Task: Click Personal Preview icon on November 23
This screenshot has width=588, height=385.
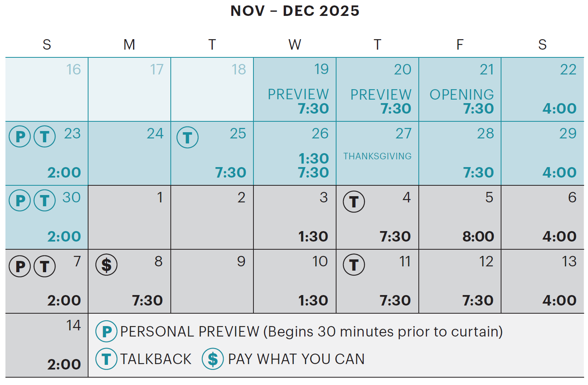Action: coord(20,136)
